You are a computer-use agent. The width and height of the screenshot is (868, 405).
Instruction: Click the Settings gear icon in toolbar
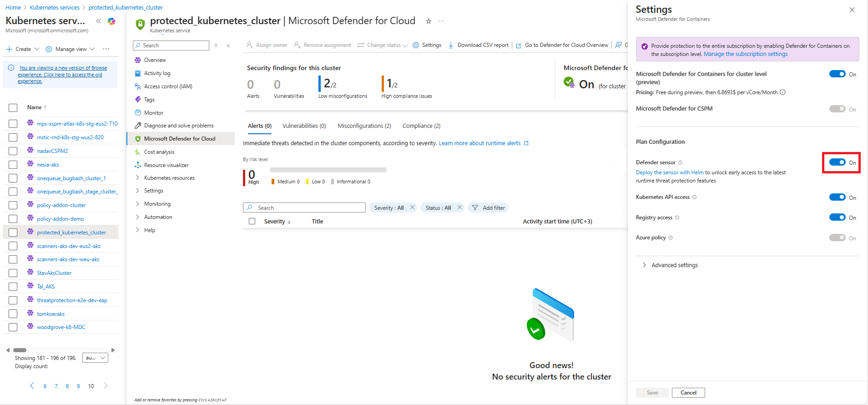(x=416, y=45)
